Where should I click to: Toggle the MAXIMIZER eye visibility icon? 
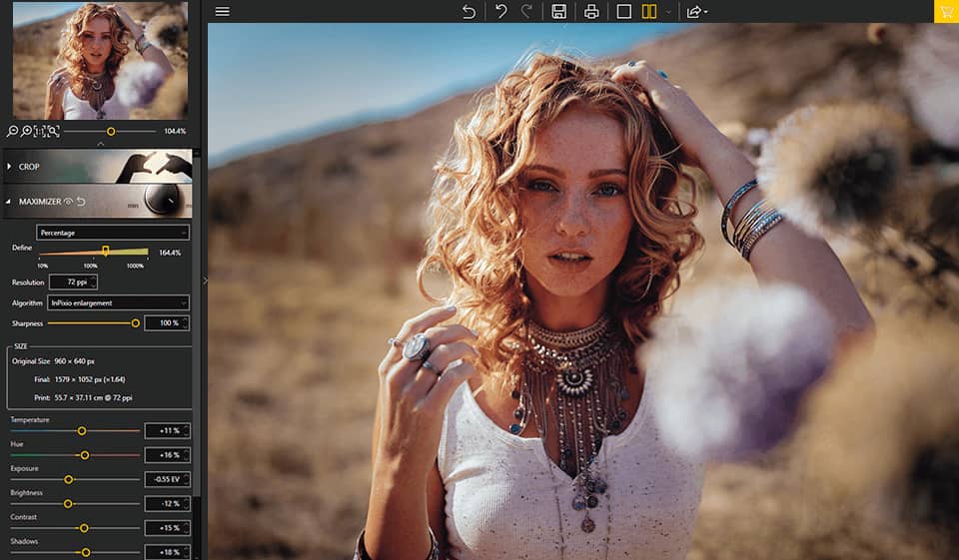[x=69, y=201]
